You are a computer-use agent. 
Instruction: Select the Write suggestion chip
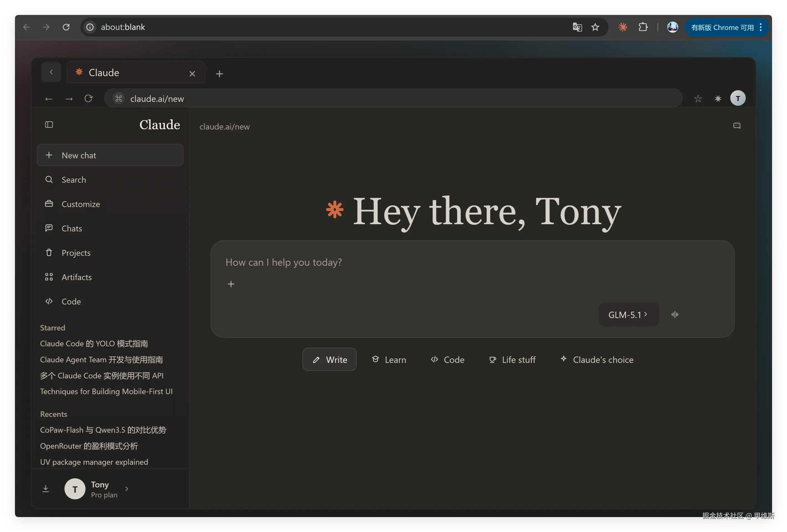pyautogui.click(x=329, y=359)
